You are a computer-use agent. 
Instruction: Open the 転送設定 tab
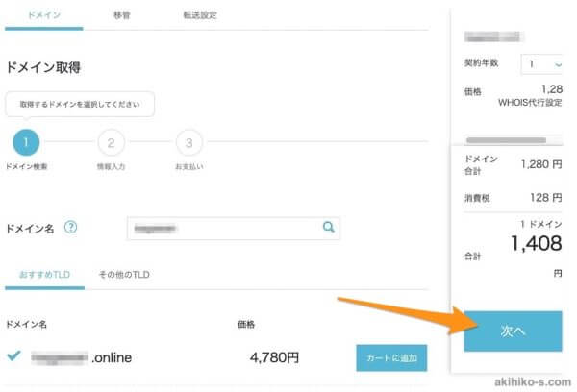[x=200, y=15]
